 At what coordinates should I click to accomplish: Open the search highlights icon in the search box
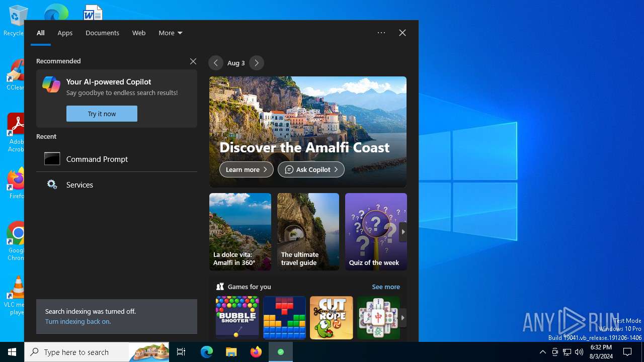149,352
